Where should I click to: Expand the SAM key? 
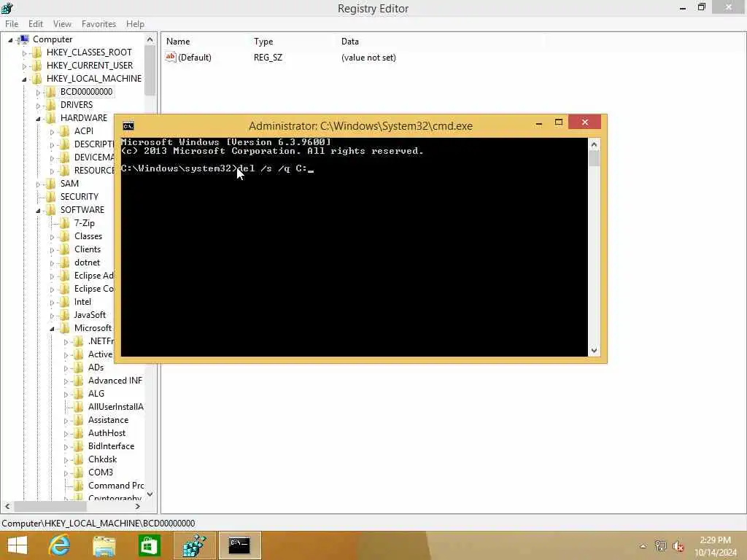click(38, 184)
